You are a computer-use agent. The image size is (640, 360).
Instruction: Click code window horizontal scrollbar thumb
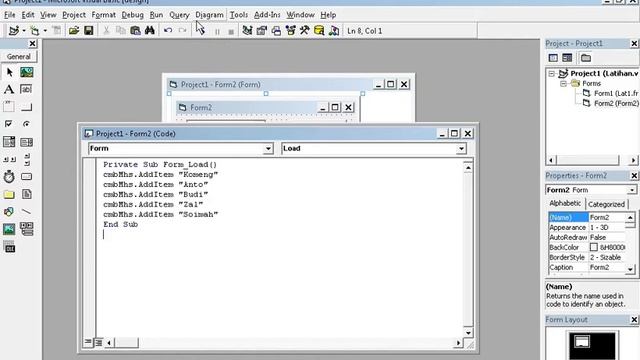(126, 342)
